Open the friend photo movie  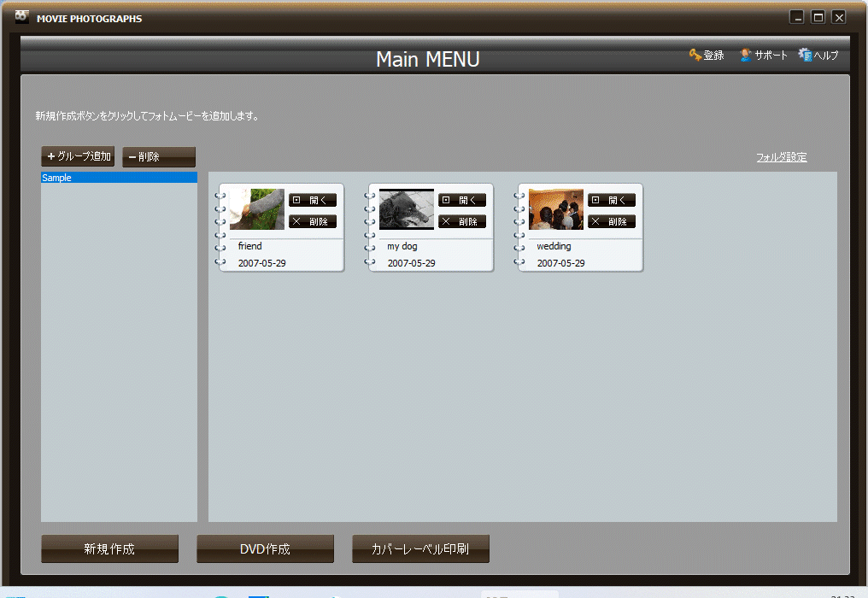(313, 200)
